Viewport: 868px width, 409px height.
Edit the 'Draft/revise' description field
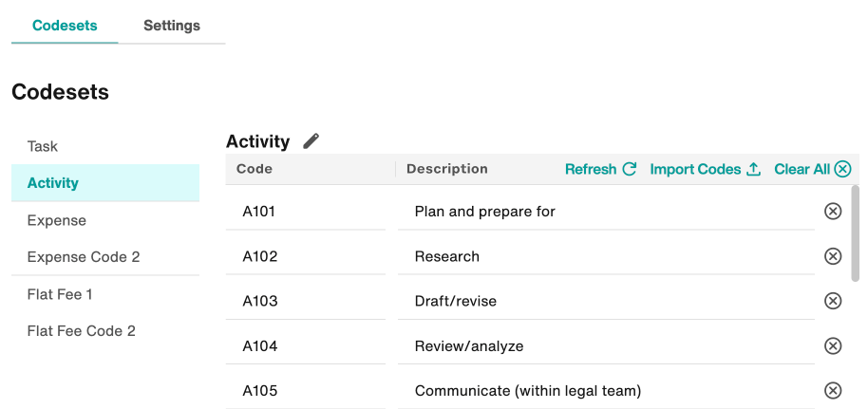pos(606,301)
